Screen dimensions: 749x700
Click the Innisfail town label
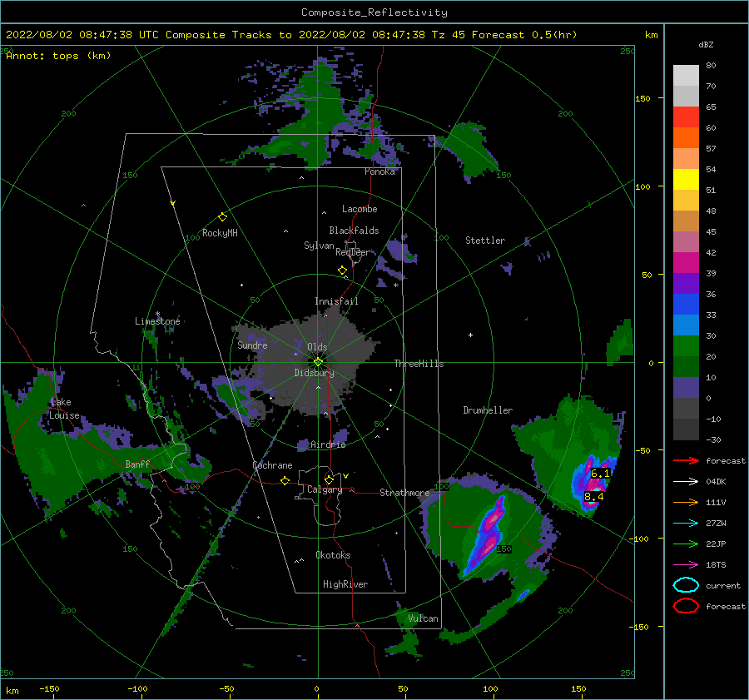tap(336, 301)
